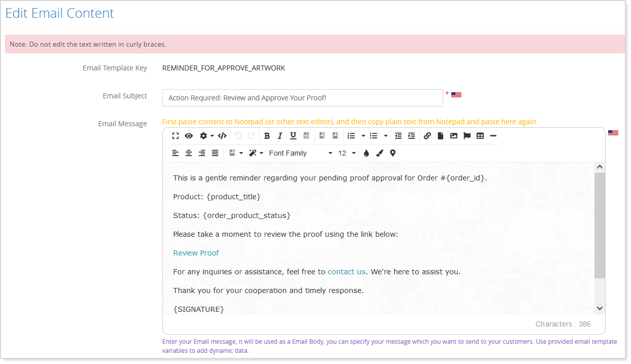Expand the gear settings dropdown
This screenshot has height=364, width=631.
206,136
